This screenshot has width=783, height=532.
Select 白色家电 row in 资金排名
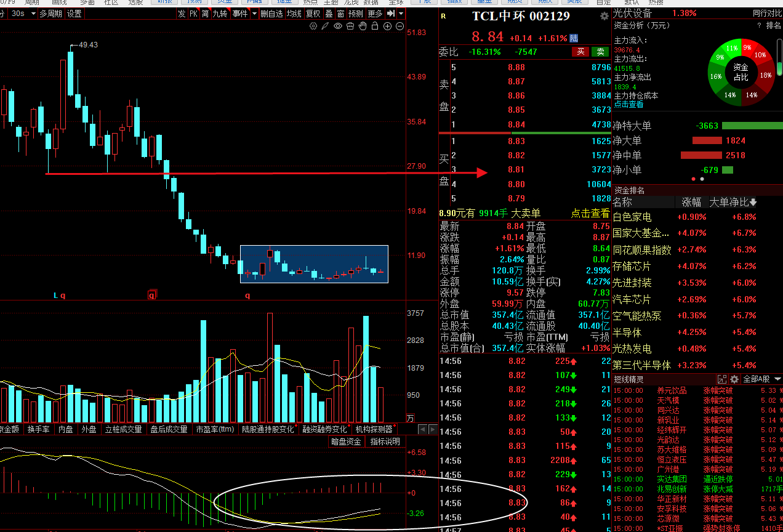[x=697, y=217]
